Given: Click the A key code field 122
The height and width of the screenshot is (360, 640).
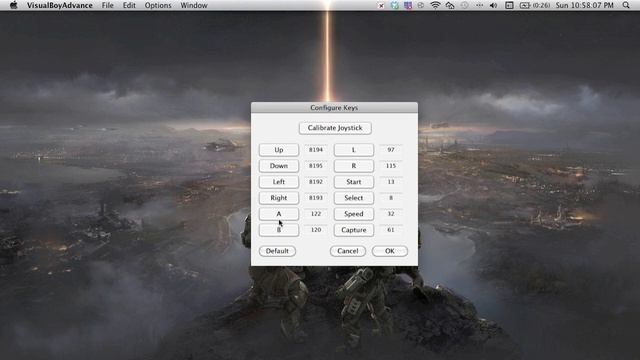Looking at the screenshot, I should [x=316, y=213].
